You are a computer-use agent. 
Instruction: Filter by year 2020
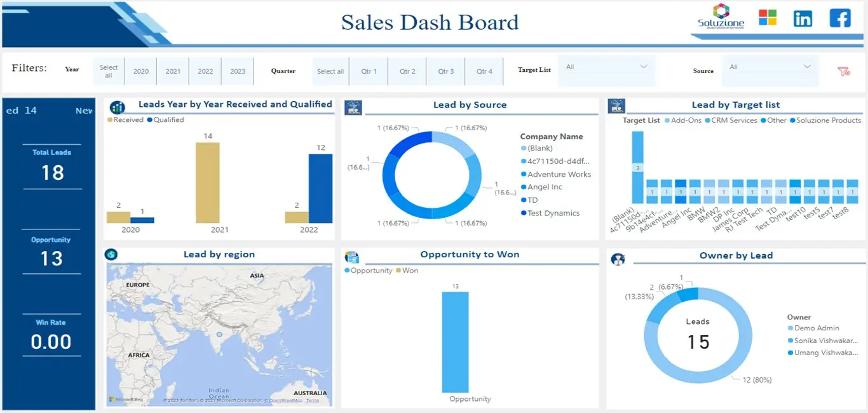[141, 71]
